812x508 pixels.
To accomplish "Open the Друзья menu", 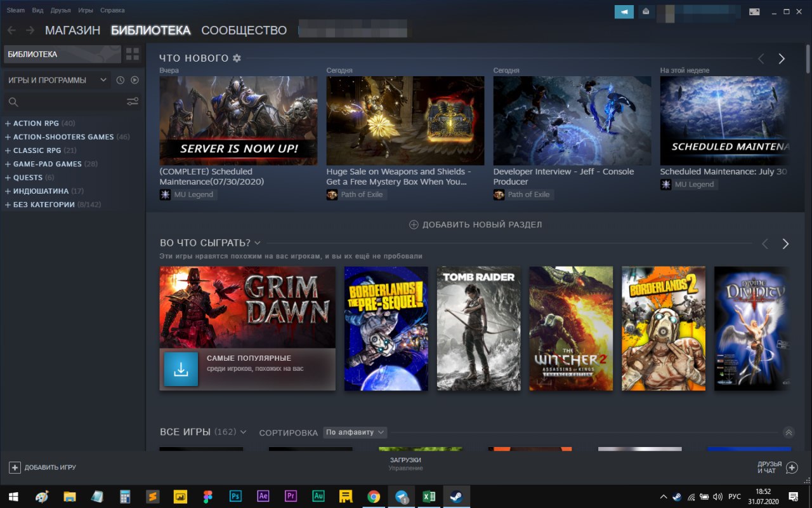I will click(60, 10).
